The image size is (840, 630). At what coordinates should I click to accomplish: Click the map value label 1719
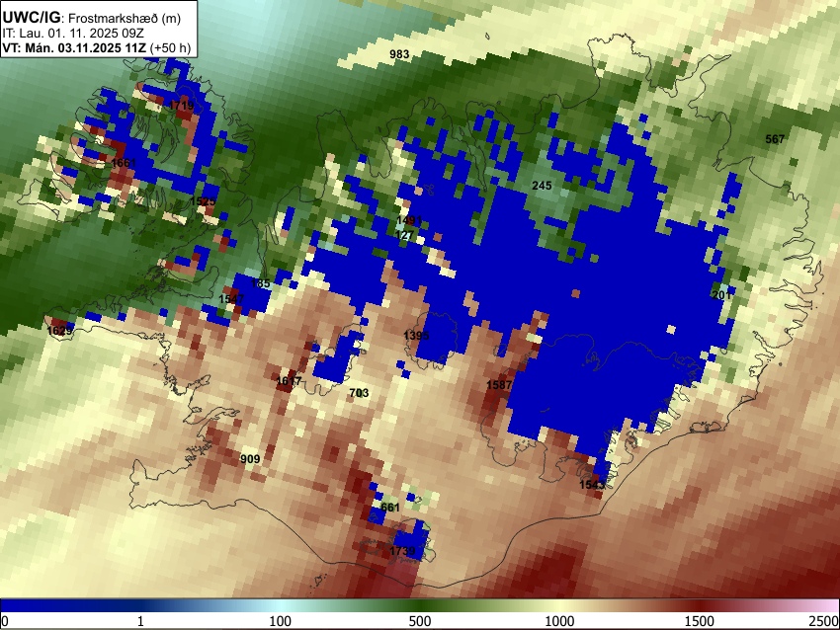pyautogui.click(x=182, y=106)
